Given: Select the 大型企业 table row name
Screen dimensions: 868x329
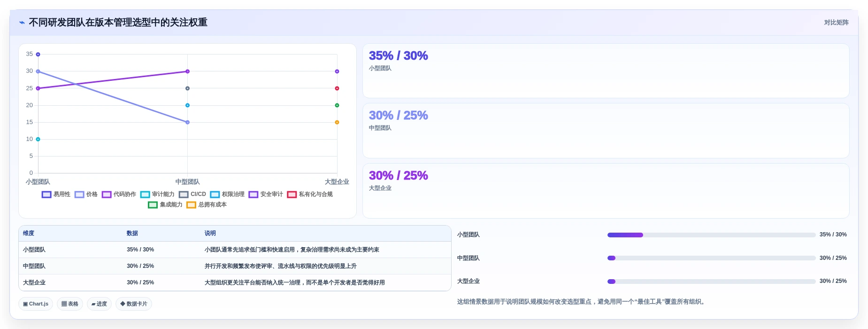Looking at the screenshot, I should click(x=34, y=283).
